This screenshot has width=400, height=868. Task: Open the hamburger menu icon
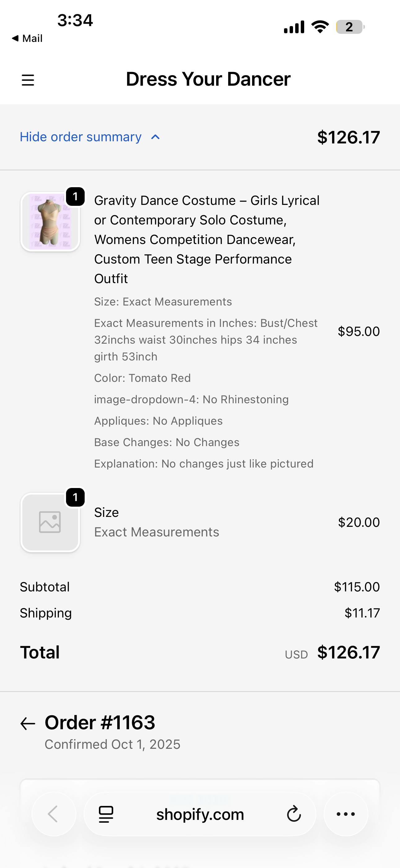pyautogui.click(x=28, y=80)
